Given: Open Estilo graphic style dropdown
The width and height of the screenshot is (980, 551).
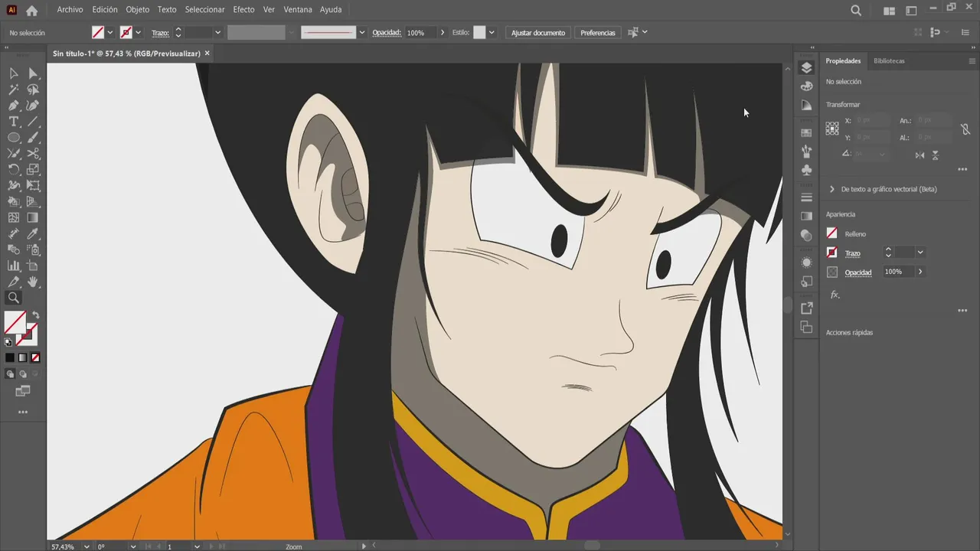Looking at the screenshot, I should click(x=492, y=33).
